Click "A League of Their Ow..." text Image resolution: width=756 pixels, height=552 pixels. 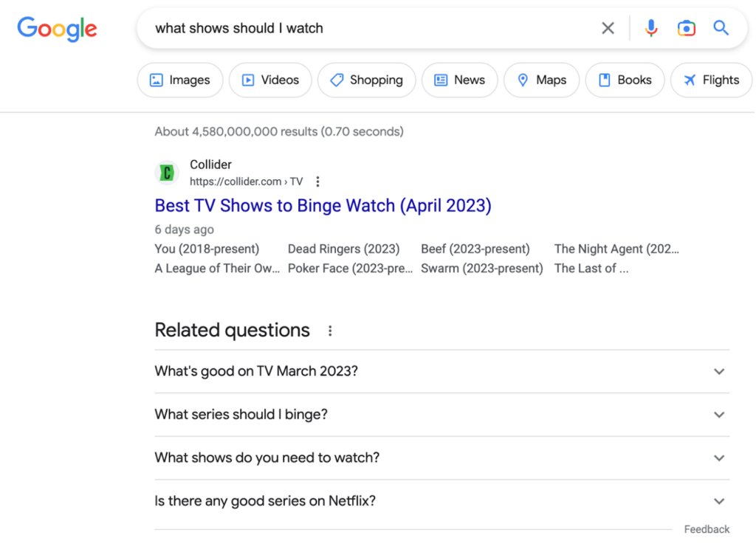pyautogui.click(x=218, y=269)
